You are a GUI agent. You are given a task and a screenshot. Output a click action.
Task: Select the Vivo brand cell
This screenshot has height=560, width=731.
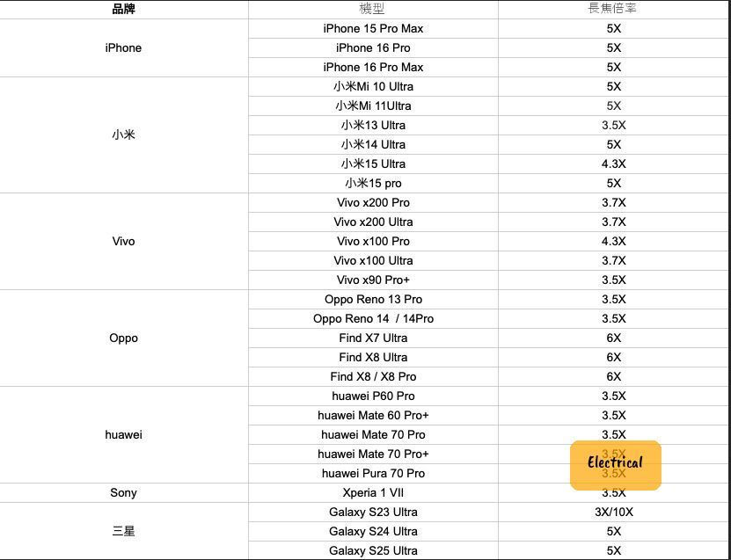click(123, 241)
